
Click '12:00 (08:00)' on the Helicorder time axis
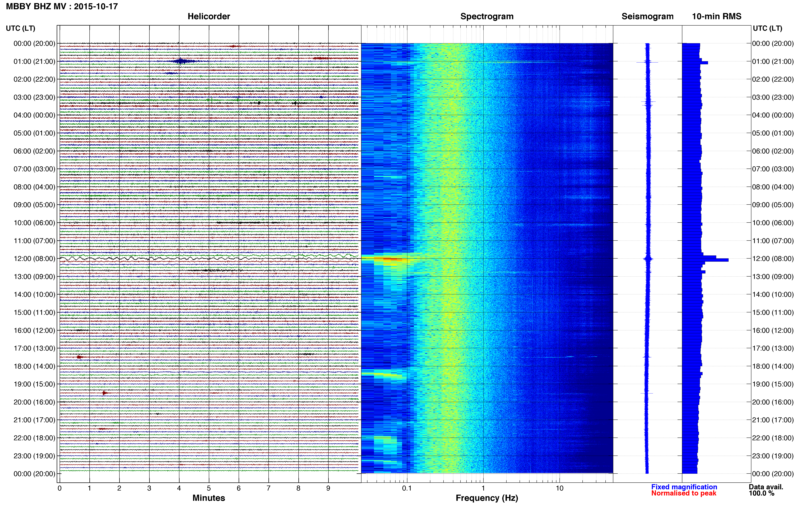point(34,259)
